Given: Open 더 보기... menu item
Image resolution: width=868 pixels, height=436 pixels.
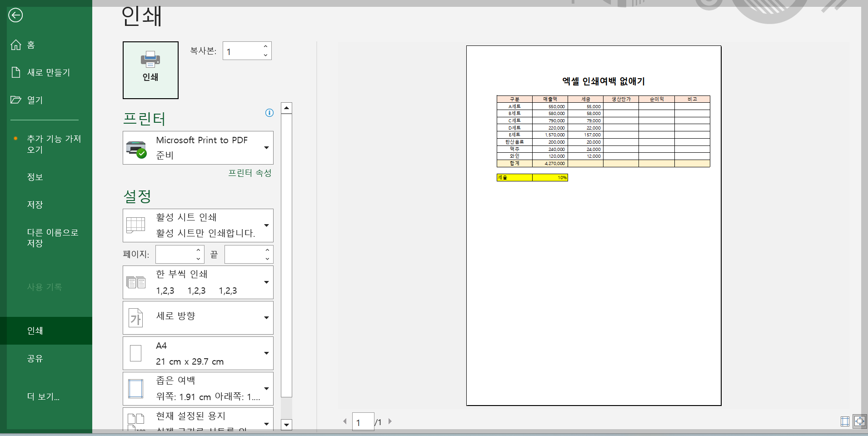Looking at the screenshot, I should coord(46,396).
